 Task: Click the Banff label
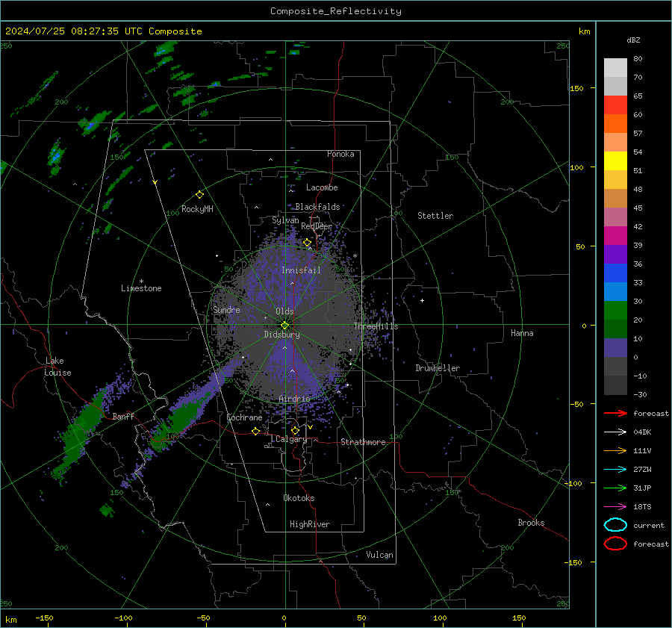pos(123,416)
